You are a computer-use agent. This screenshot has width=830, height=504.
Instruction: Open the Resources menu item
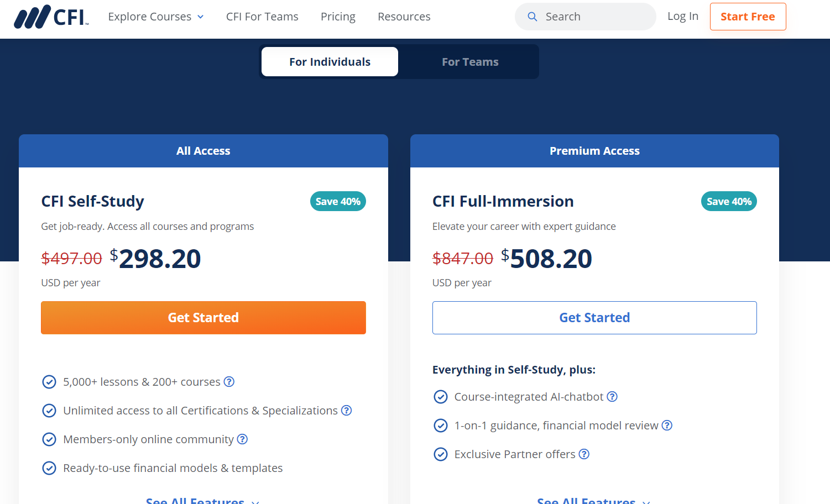pos(404,17)
